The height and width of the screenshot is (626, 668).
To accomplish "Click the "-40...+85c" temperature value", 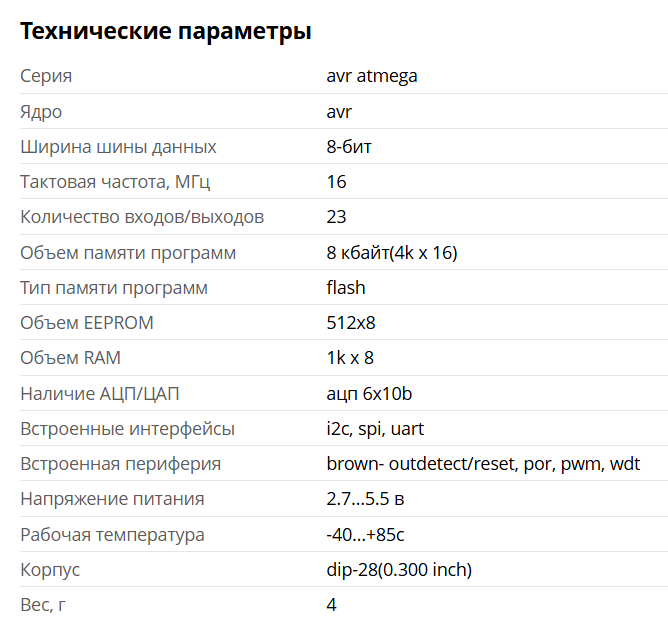I will [364, 535].
